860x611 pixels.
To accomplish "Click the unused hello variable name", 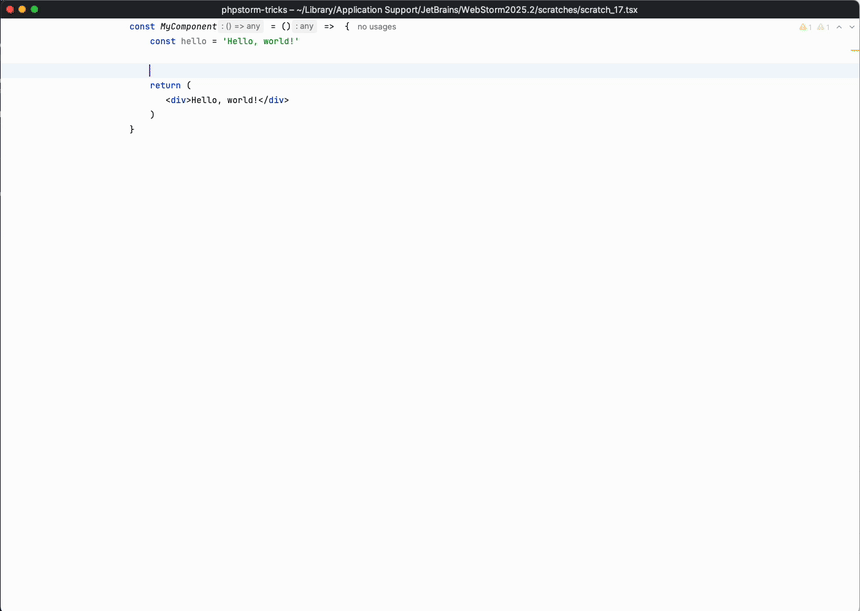I will click(193, 41).
